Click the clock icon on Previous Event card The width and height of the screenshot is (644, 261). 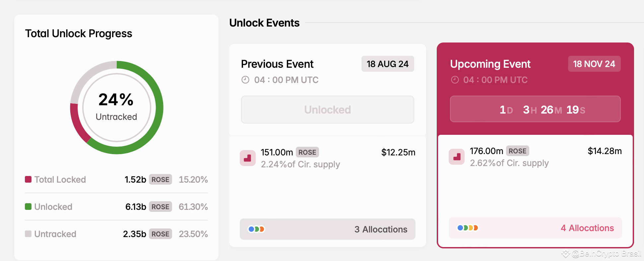[x=245, y=80]
